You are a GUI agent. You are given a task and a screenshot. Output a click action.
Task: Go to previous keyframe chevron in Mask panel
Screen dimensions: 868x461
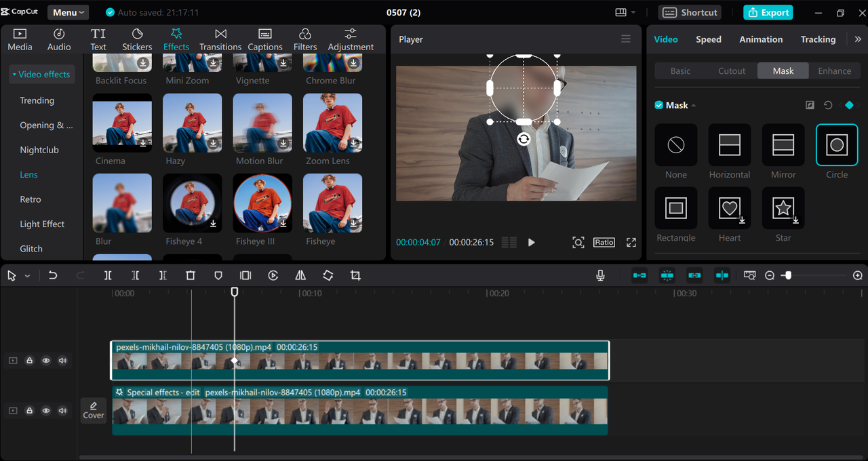[x=841, y=105]
